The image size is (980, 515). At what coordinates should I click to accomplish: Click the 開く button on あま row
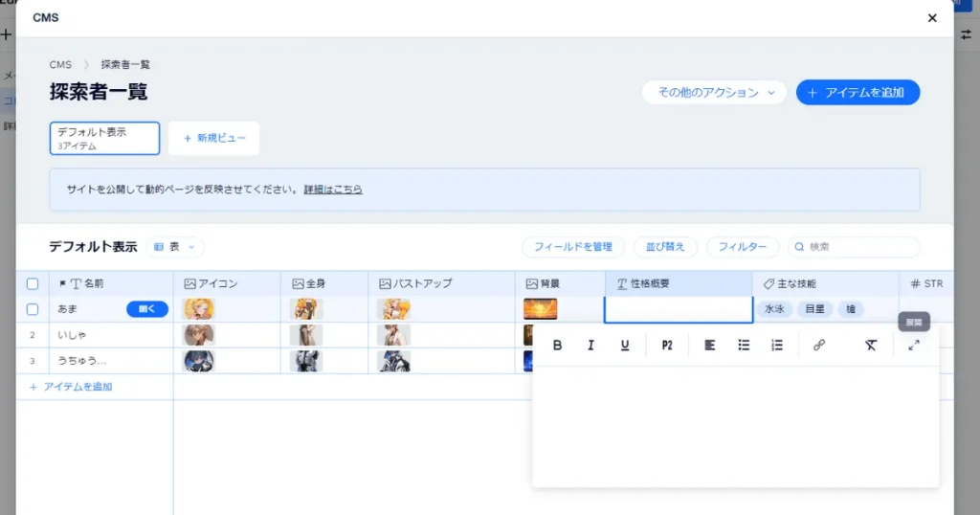pyautogui.click(x=146, y=309)
